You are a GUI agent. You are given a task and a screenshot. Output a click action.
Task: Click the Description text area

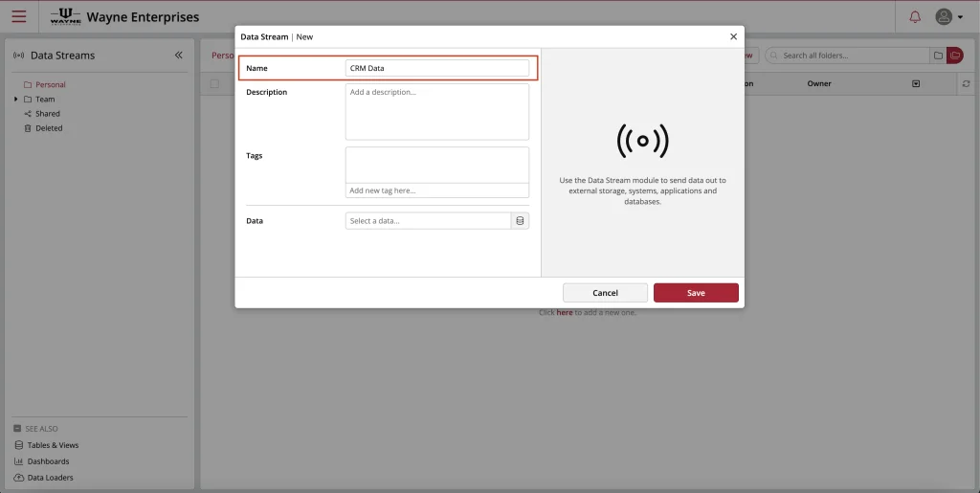pyautogui.click(x=436, y=112)
